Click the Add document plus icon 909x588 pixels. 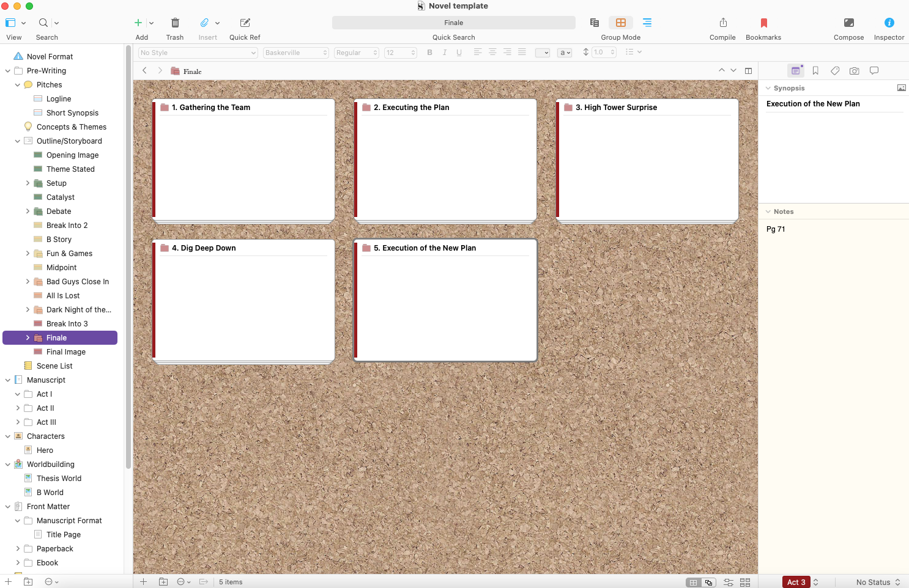(x=138, y=23)
